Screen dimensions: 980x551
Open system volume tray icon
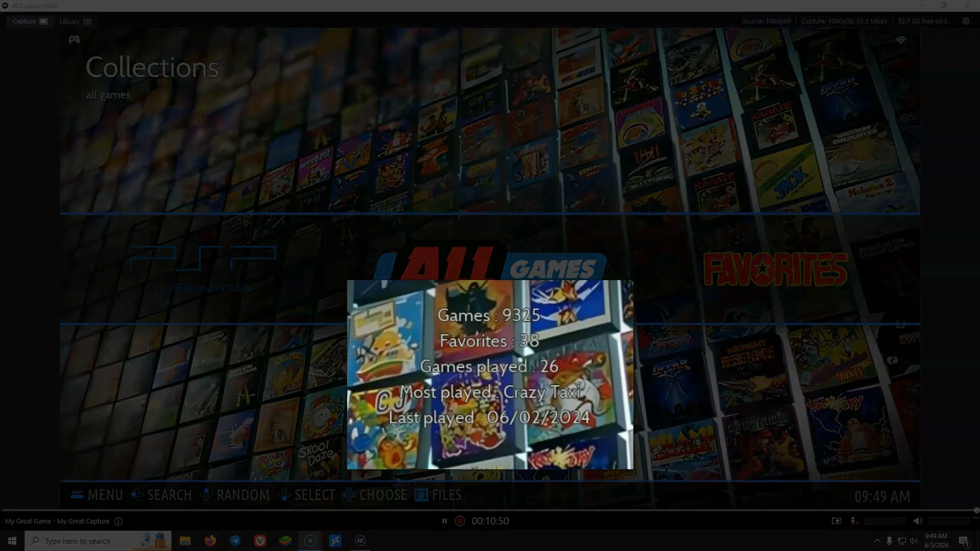click(914, 541)
